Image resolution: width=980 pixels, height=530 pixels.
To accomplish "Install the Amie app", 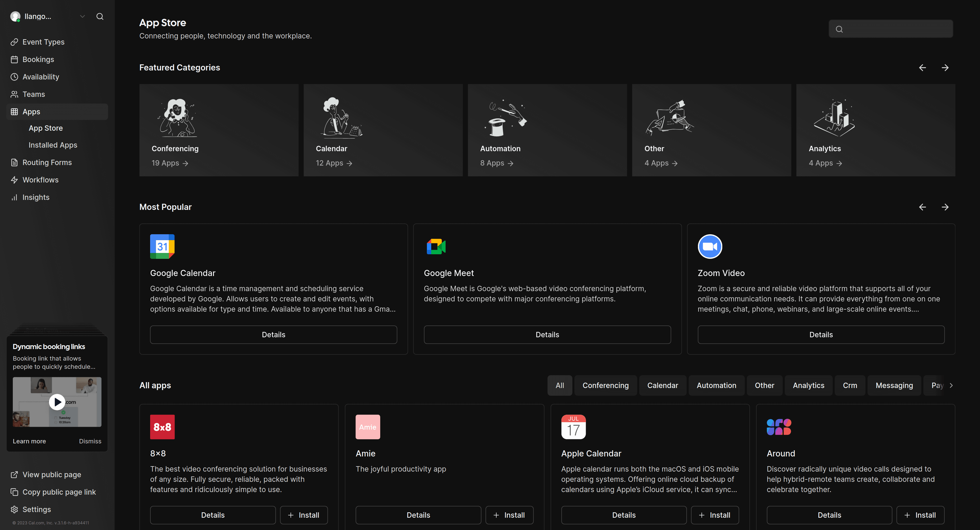I will (x=509, y=515).
